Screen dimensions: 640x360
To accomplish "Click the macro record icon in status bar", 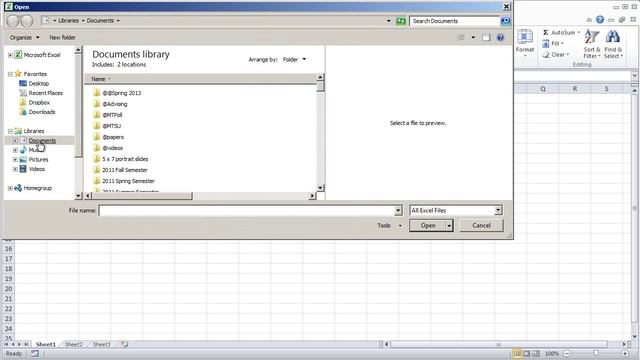I will (x=35, y=353).
